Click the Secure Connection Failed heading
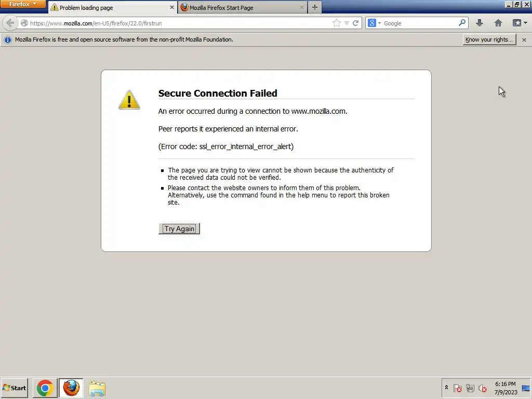Screen dimensions: 532x399 pos(218,94)
